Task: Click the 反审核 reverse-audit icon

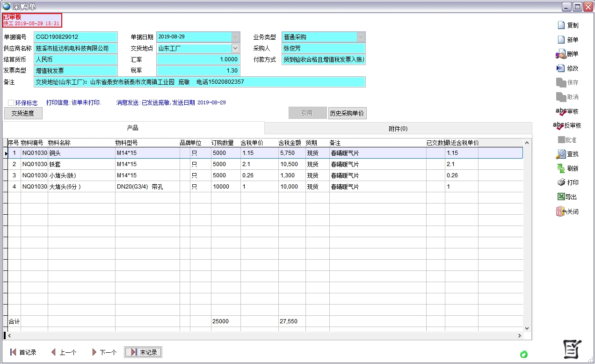Action: [567, 125]
